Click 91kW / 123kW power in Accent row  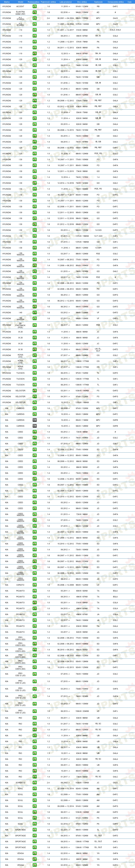82,6
